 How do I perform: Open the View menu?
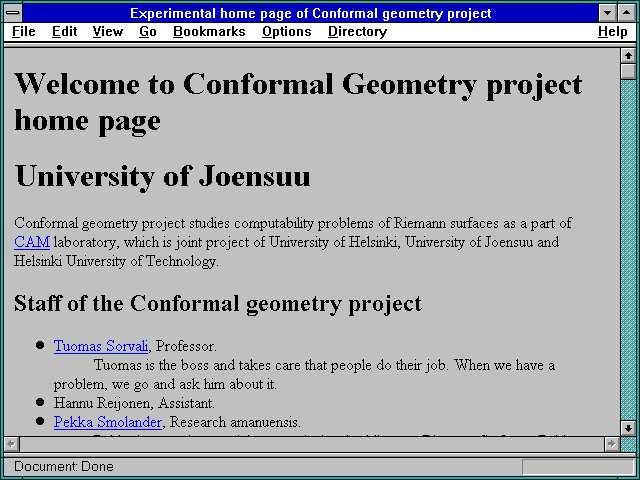click(x=107, y=31)
